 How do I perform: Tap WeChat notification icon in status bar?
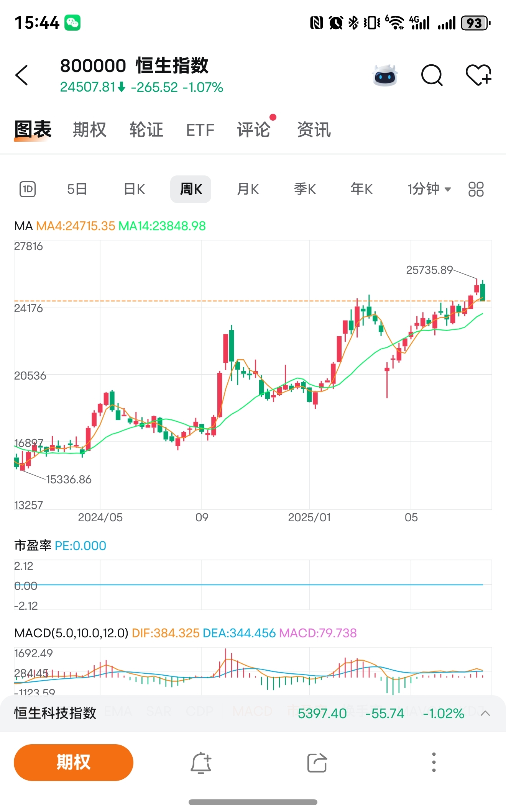[72, 23]
